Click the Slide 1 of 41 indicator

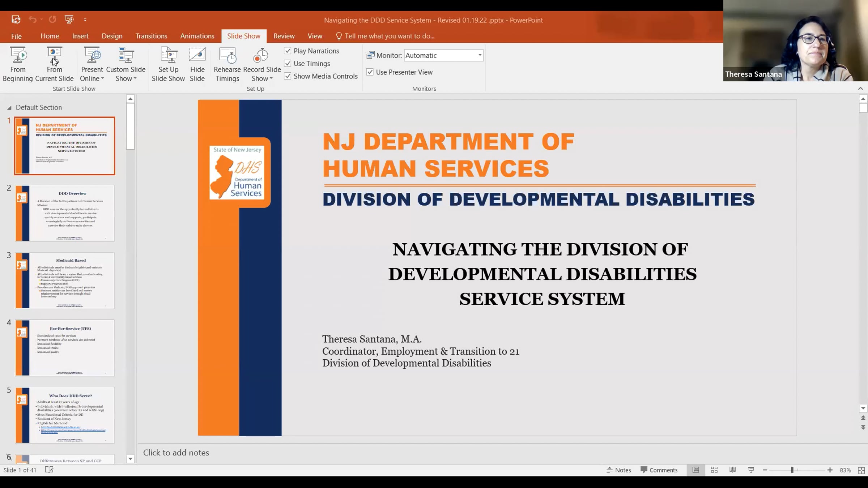click(x=20, y=470)
